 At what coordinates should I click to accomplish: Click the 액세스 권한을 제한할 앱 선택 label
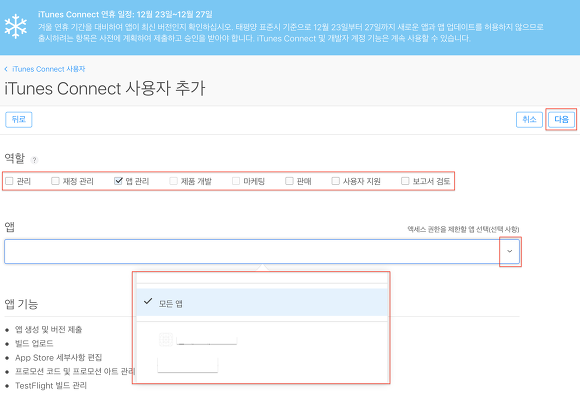coord(463,229)
